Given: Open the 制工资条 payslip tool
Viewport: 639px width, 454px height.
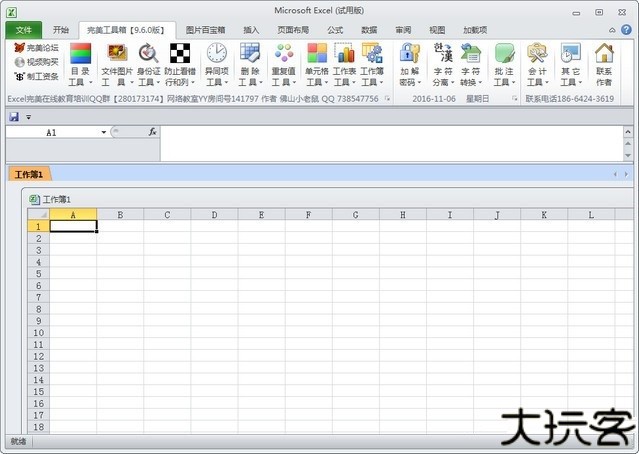Looking at the screenshot, I should [x=36, y=76].
